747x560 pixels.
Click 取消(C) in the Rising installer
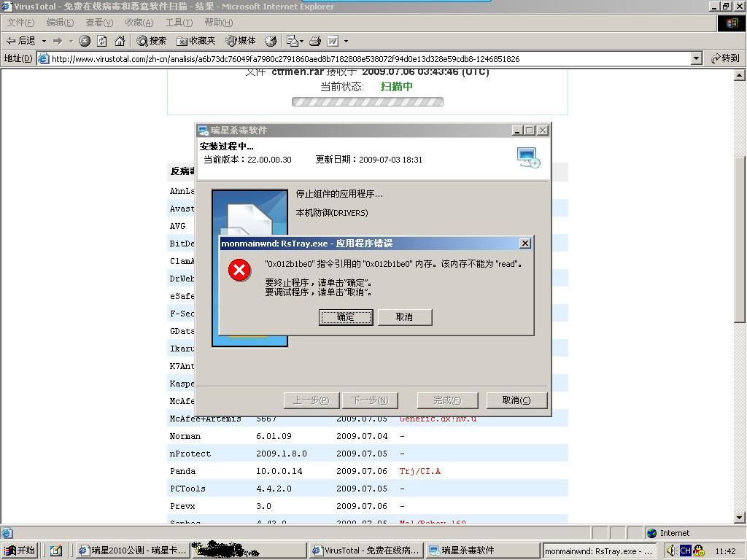516,400
